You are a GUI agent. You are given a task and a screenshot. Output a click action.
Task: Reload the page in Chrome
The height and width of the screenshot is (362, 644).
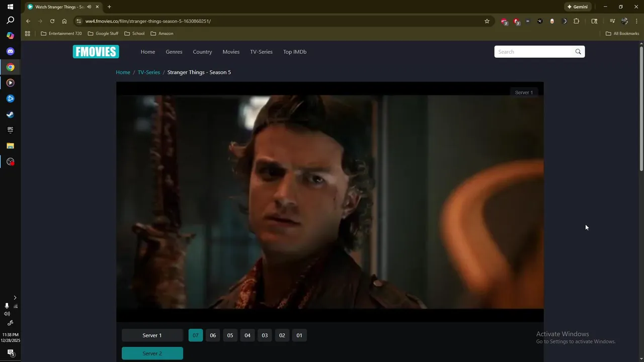tap(52, 21)
